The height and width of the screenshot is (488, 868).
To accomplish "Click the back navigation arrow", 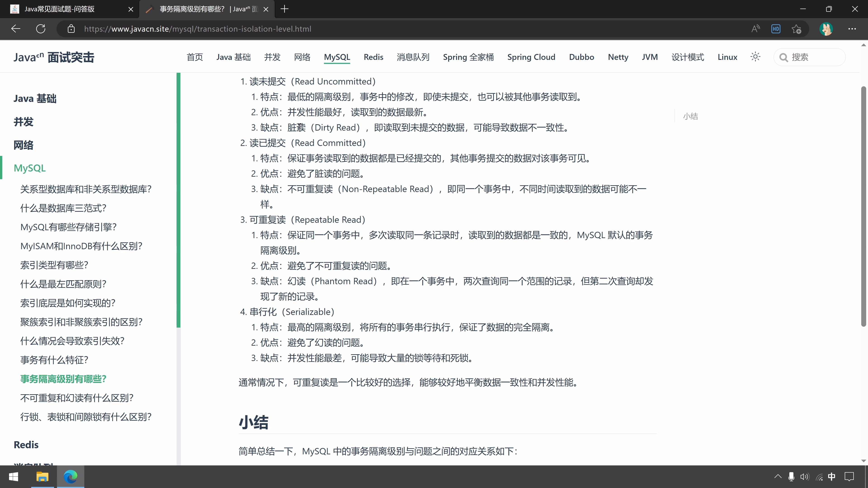I will [16, 29].
